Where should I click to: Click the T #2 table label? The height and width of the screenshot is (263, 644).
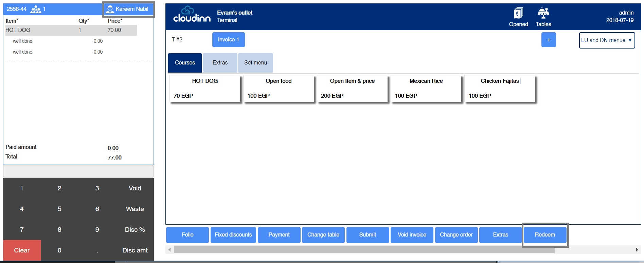(x=177, y=39)
